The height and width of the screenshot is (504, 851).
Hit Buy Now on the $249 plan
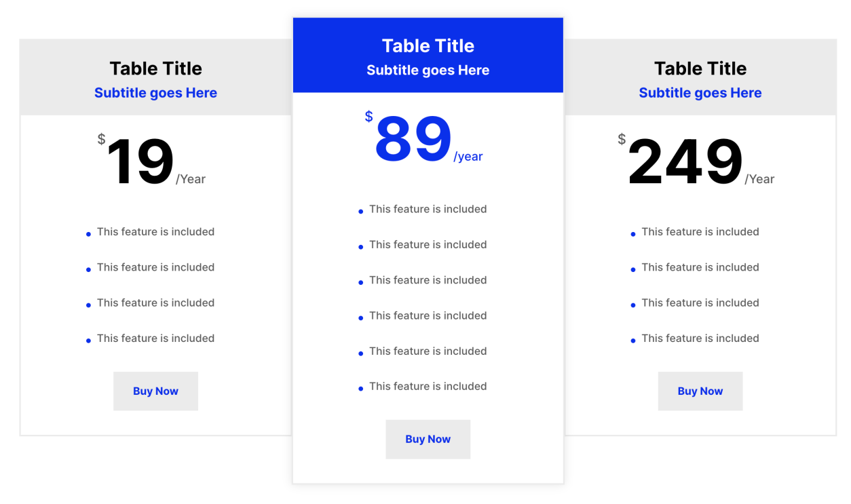(700, 391)
